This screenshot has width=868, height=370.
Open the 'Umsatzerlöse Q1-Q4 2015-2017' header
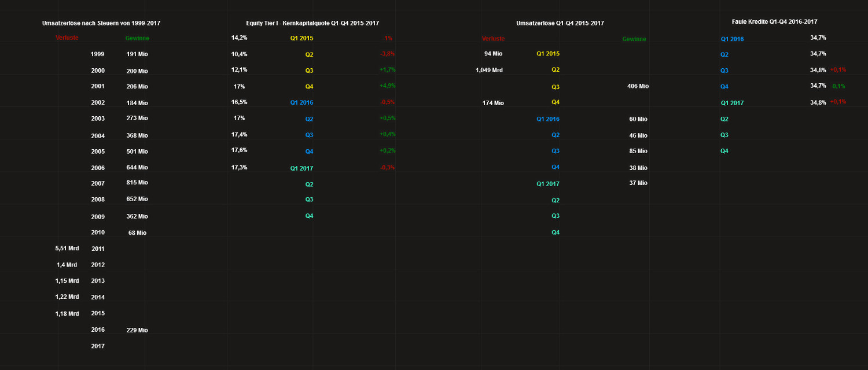pos(560,23)
